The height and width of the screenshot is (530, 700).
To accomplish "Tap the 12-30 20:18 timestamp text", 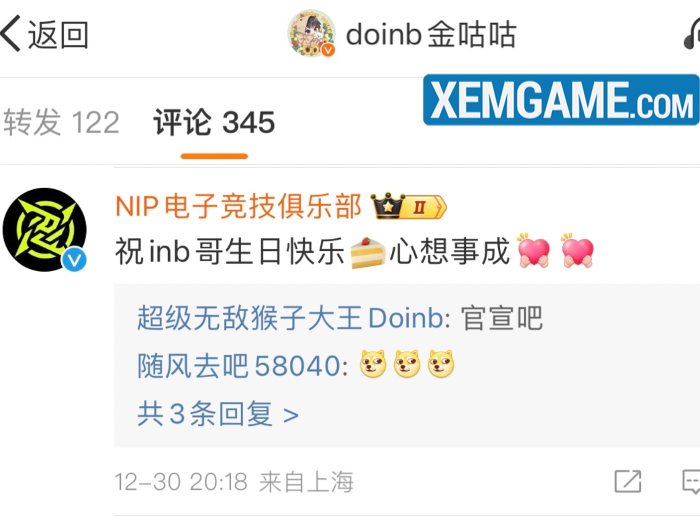I will coord(181,482).
